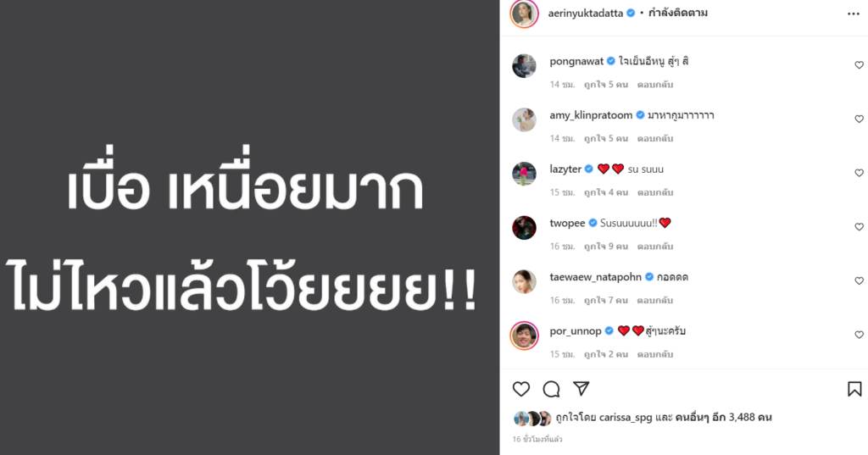Like the post with the heart icon
This screenshot has width=868, height=455.
521,389
